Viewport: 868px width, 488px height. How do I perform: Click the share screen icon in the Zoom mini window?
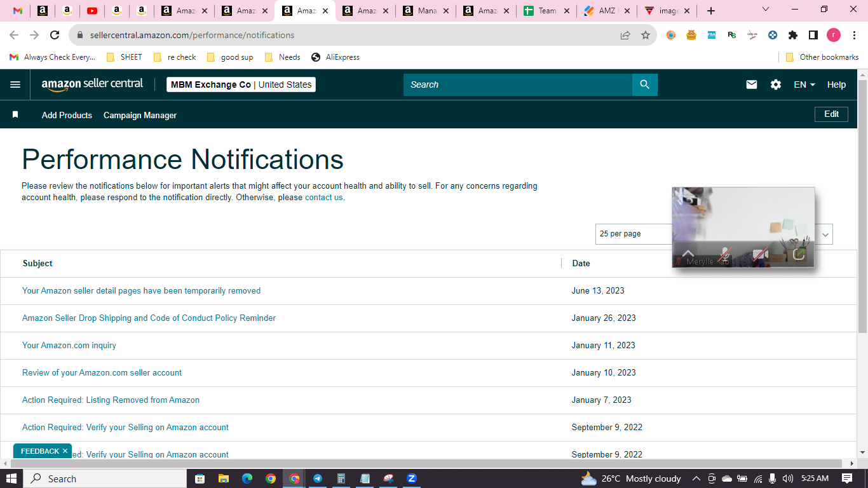[799, 254]
